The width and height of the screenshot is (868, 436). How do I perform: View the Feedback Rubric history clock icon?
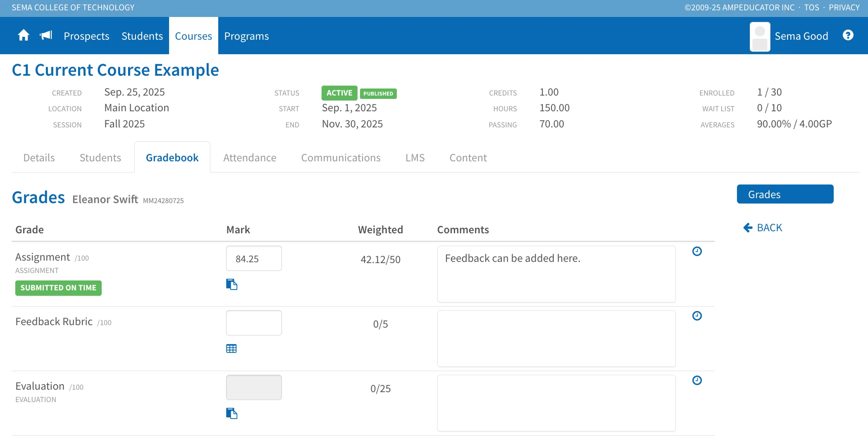click(x=697, y=316)
